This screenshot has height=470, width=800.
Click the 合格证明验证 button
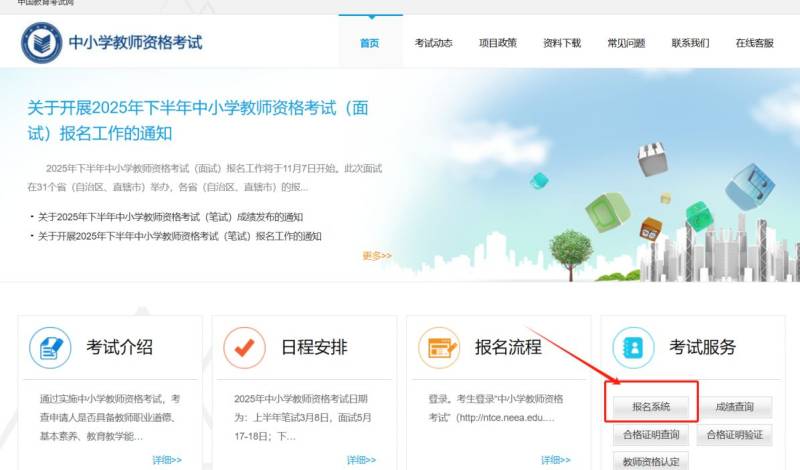coord(735,435)
